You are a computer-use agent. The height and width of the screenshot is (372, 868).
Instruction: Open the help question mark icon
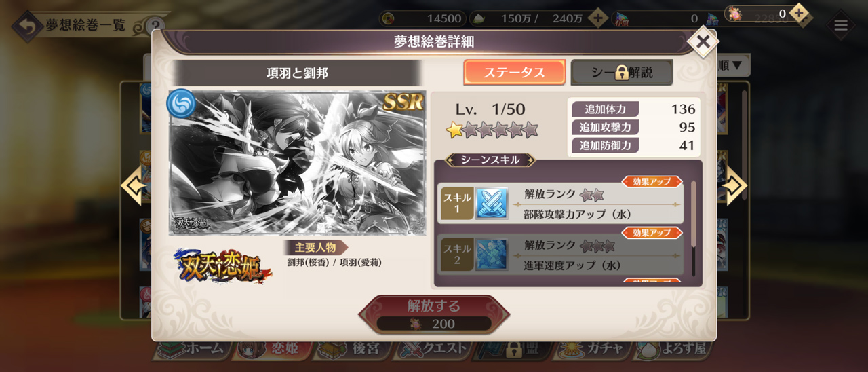[155, 26]
